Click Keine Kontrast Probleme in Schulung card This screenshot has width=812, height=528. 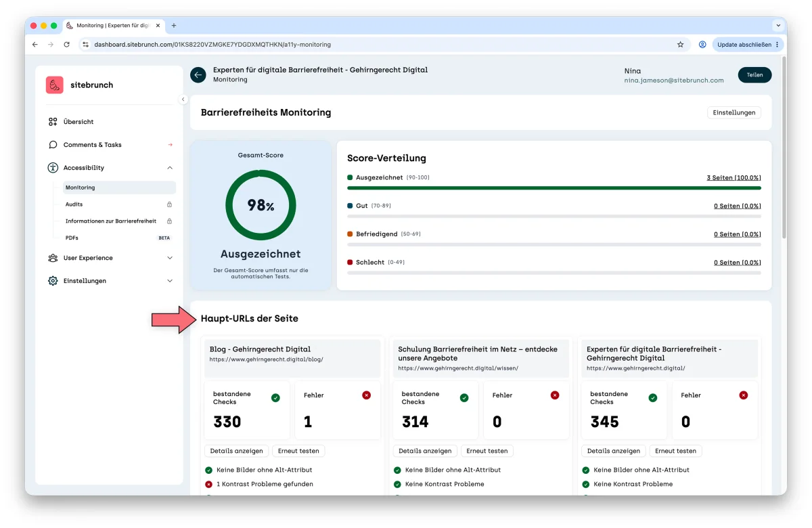click(x=445, y=484)
